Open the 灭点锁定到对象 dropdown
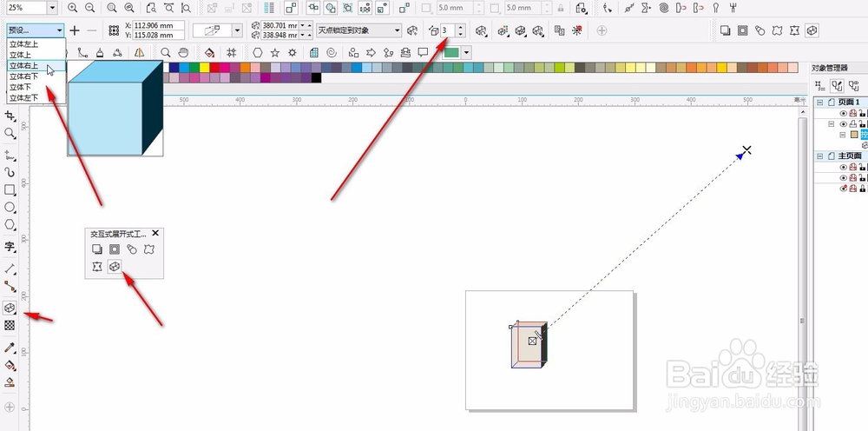 (397, 30)
